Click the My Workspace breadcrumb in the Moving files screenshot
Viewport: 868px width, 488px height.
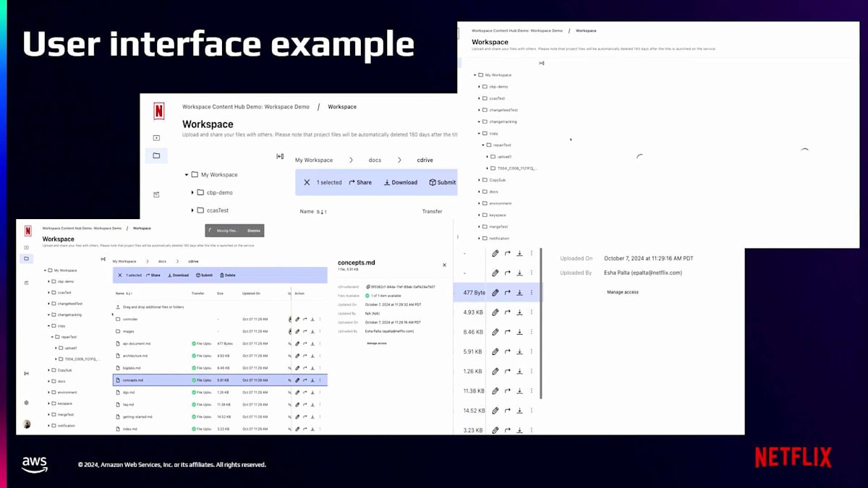coord(124,261)
